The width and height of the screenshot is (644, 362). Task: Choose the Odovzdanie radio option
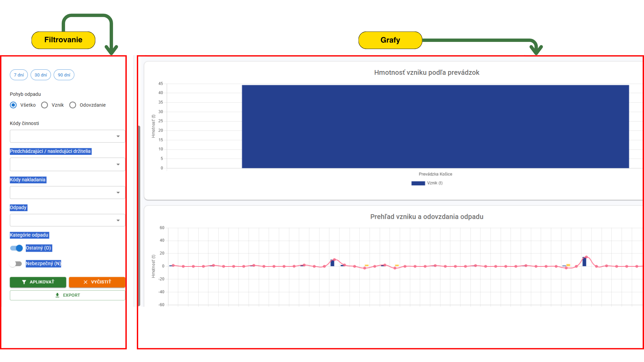click(73, 105)
